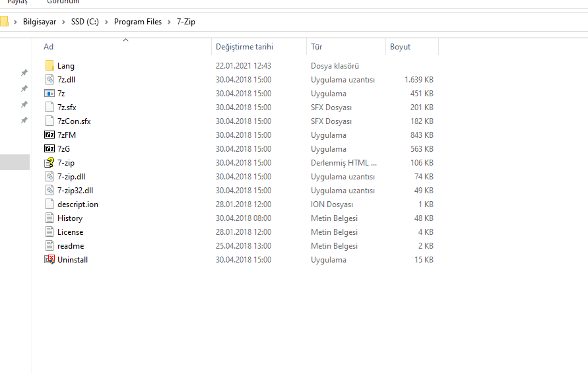
Task: Open the Görünüm ribbon tab
Action: click(63, 2)
